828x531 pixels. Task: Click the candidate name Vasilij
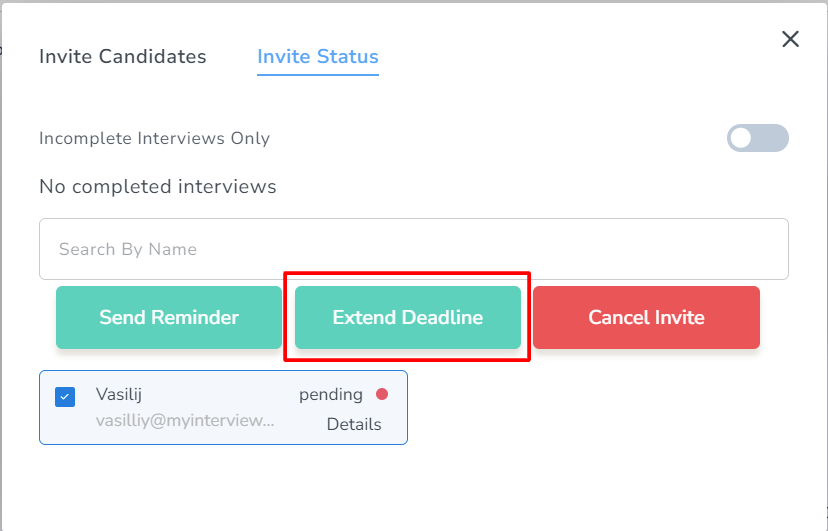pyautogui.click(x=120, y=394)
